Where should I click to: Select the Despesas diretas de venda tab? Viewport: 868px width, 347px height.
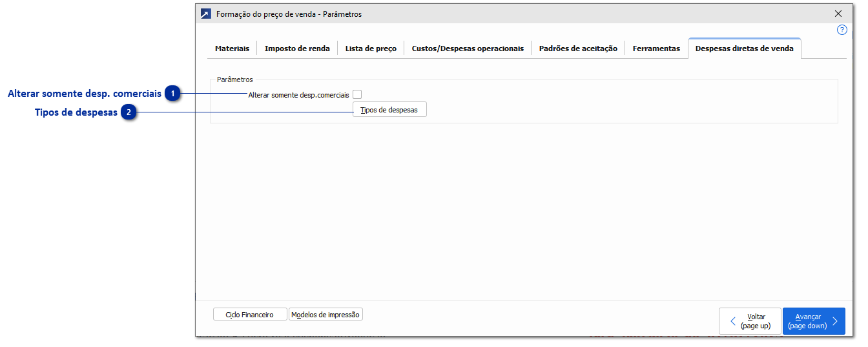click(x=744, y=48)
